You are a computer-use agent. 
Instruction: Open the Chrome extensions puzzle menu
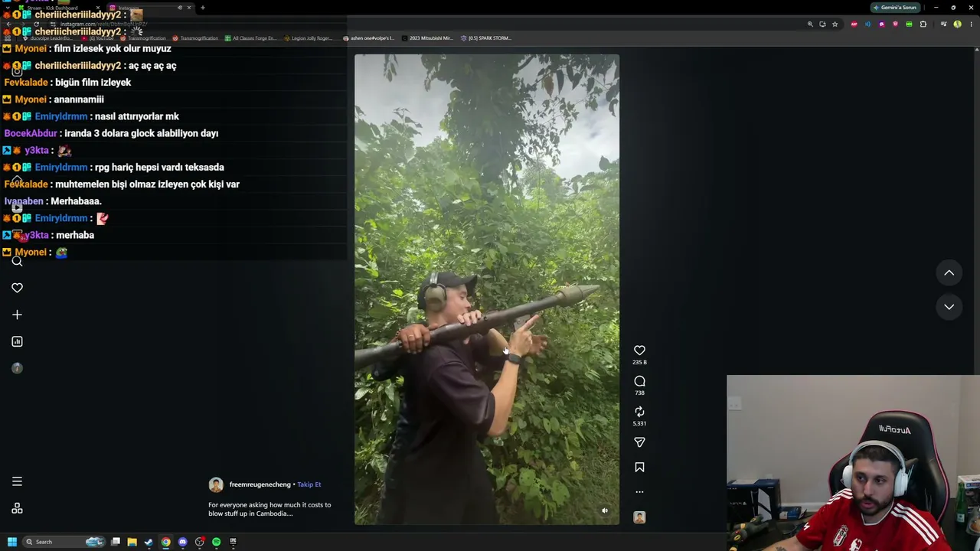click(x=923, y=24)
